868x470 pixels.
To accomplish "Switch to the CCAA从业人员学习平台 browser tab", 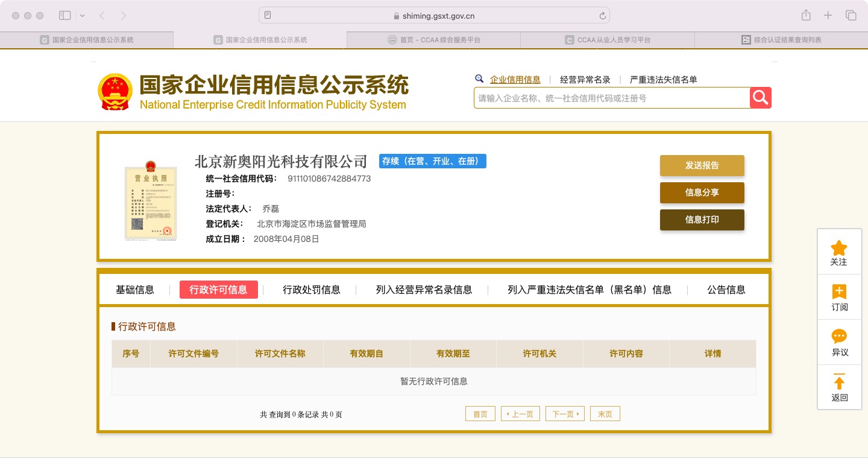I will (608, 40).
